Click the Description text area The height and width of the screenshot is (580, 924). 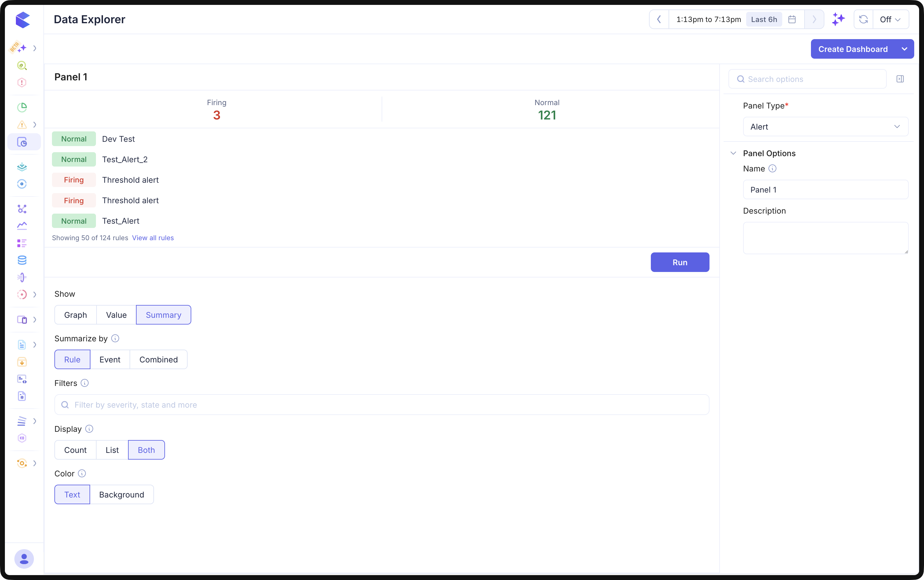[x=825, y=238]
